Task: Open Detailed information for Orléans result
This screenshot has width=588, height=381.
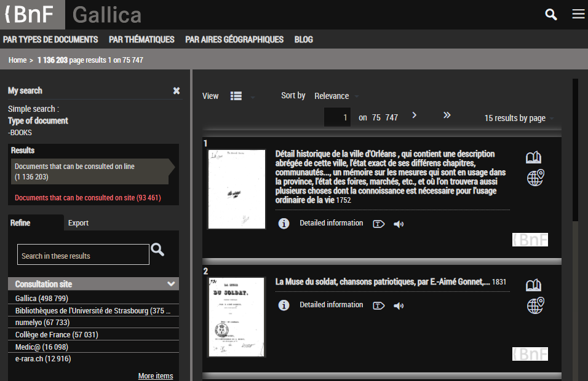Action: coord(331,223)
